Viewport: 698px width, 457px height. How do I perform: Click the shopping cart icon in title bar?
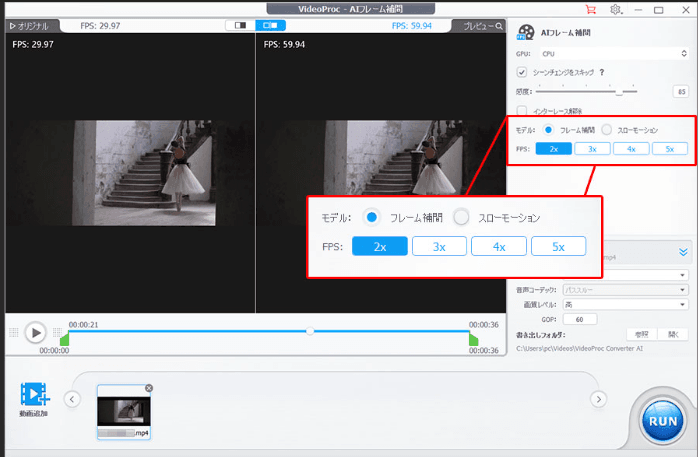[590, 9]
